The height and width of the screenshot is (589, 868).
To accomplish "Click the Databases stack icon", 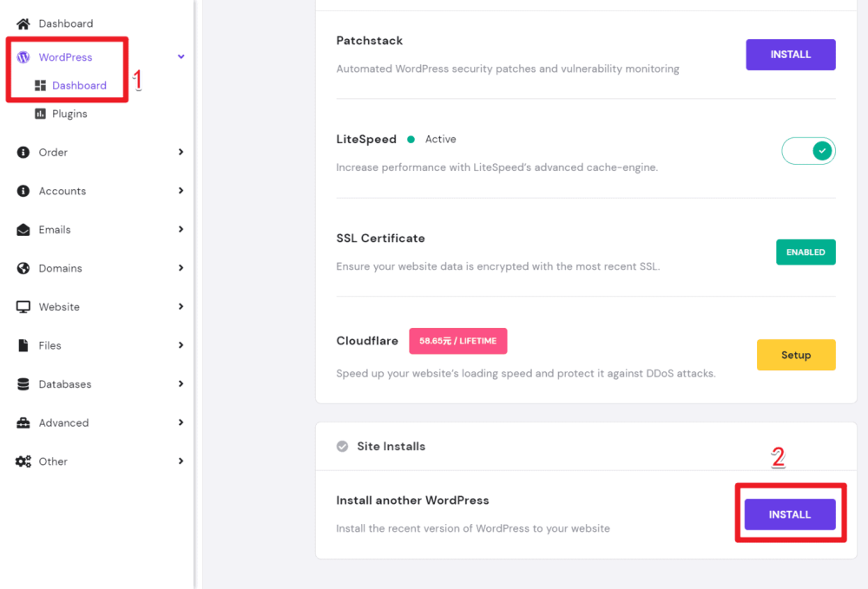I will coord(23,384).
